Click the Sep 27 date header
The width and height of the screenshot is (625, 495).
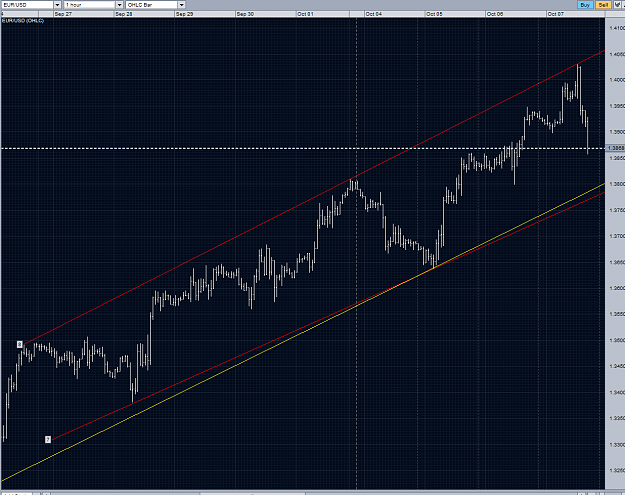coord(83,14)
